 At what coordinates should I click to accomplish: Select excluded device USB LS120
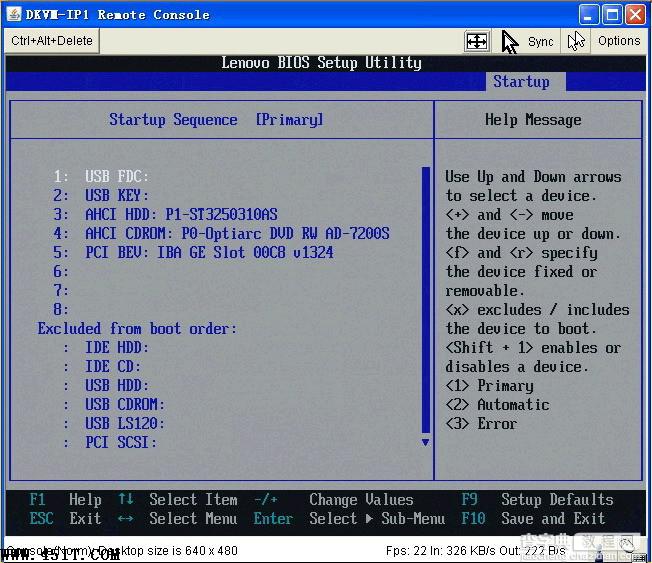click(114, 423)
